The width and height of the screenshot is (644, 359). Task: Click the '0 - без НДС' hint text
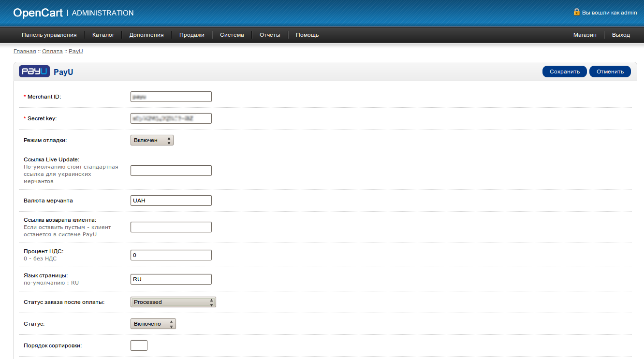click(40, 258)
